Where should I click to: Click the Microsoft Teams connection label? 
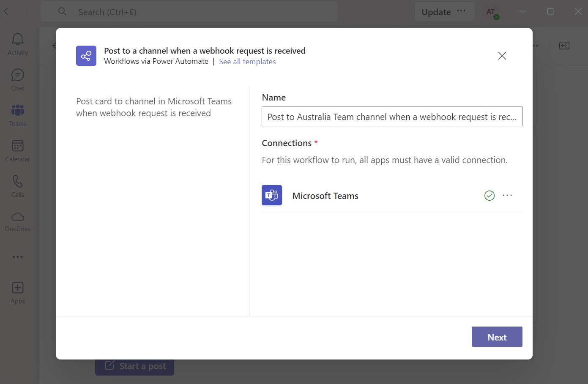point(325,196)
